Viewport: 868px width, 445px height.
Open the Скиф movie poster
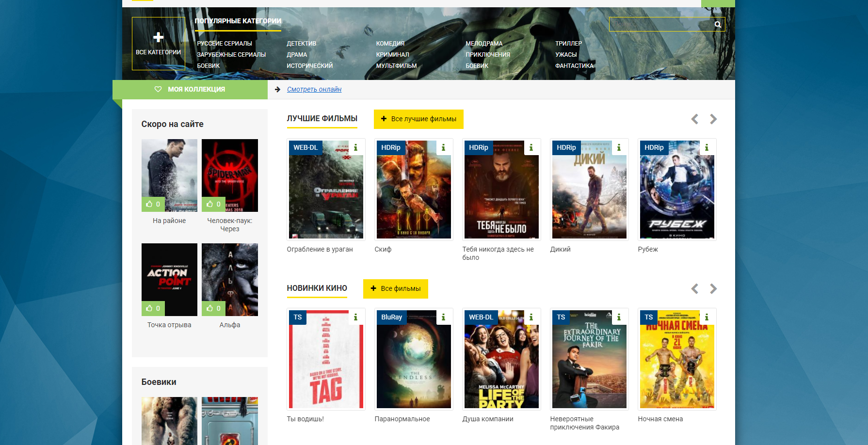point(414,190)
